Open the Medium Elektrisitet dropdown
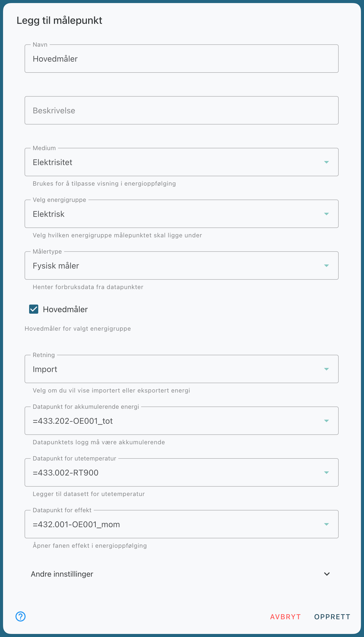 click(x=182, y=162)
